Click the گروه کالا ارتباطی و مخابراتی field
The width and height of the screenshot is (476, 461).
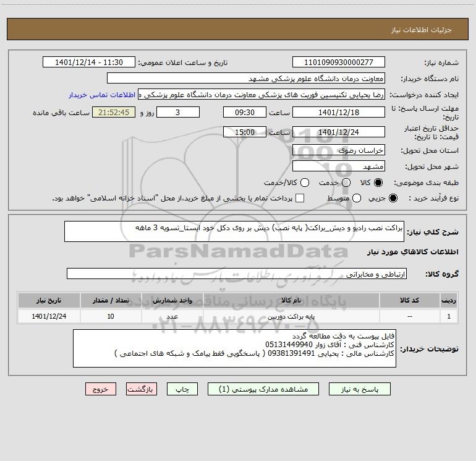237,274
